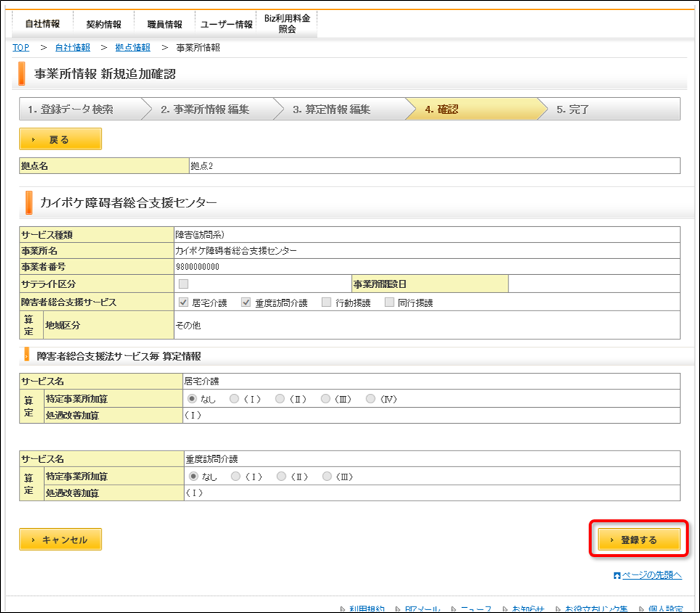
Task: Click the 事業所開設日 empty field
Action: [594, 284]
